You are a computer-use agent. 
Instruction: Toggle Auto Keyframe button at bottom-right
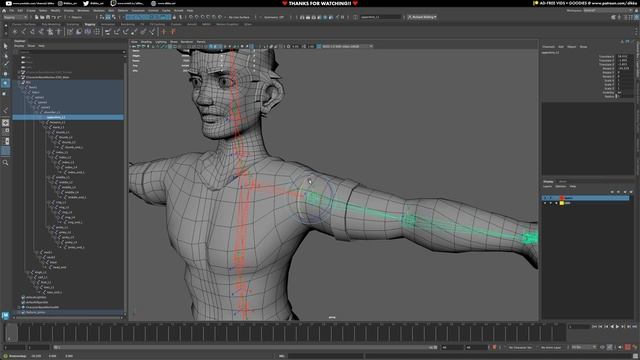(x=628, y=347)
